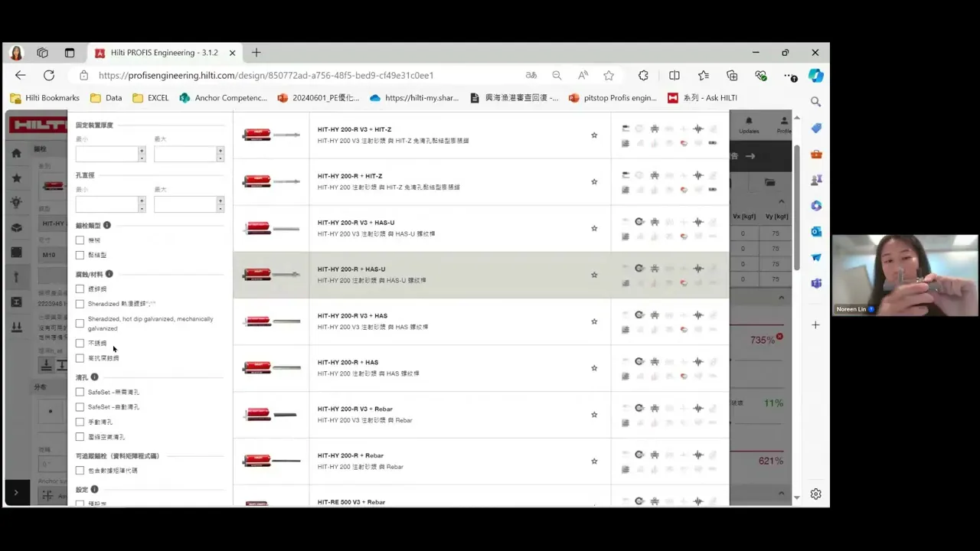The image size is (980, 551).
Task: Open Edge Copilot icon
Action: [816, 76]
